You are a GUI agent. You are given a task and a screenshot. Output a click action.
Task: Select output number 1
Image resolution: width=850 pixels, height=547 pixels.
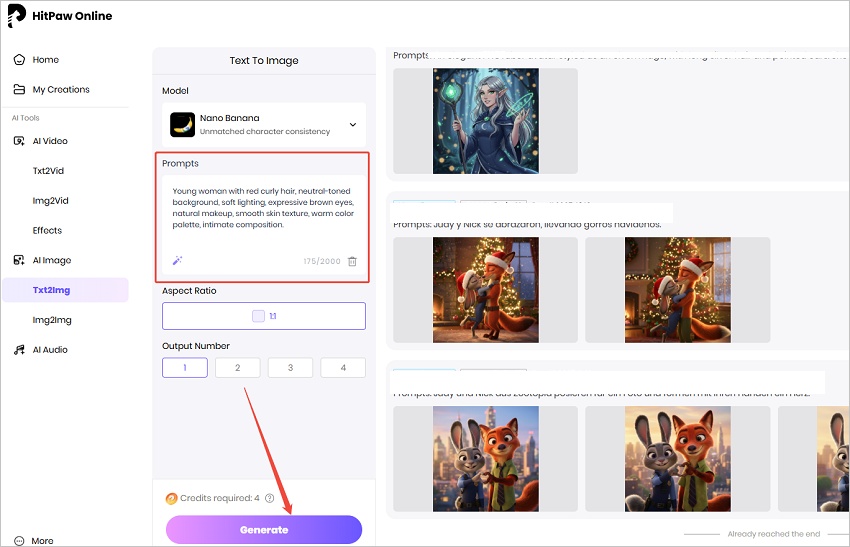point(185,368)
